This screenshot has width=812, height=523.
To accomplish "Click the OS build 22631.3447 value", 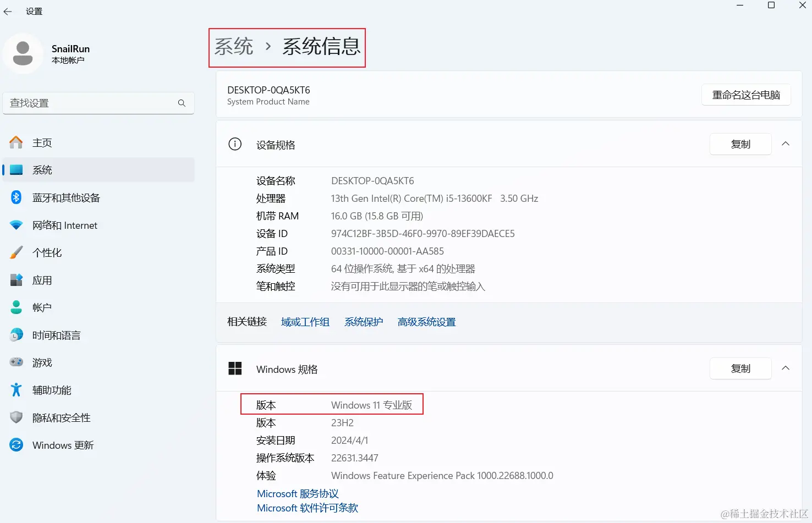I will [355, 458].
